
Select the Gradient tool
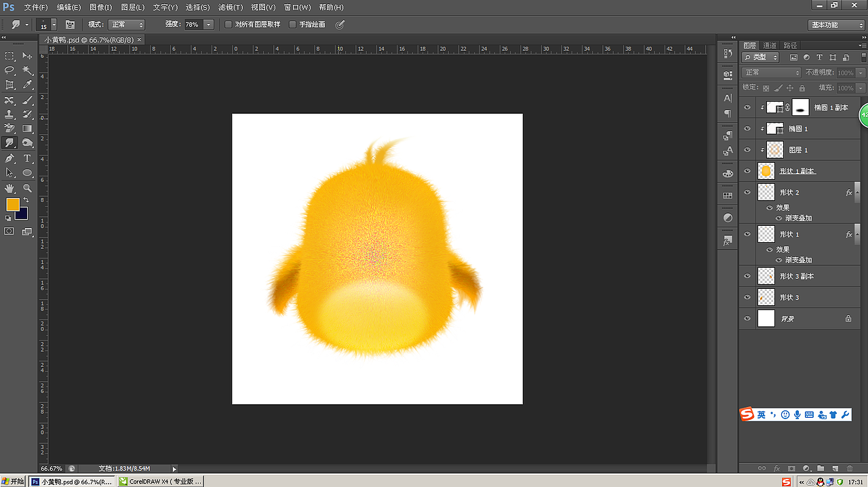[27, 129]
